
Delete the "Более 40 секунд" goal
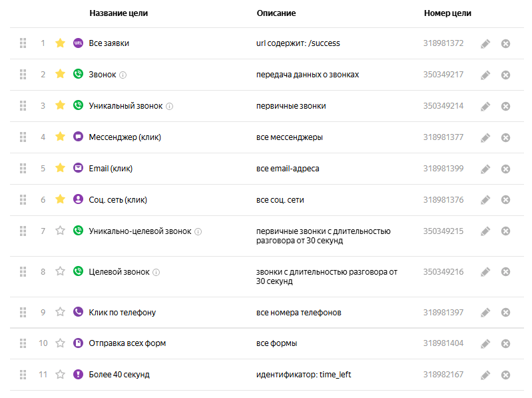(x=505, y=375)
